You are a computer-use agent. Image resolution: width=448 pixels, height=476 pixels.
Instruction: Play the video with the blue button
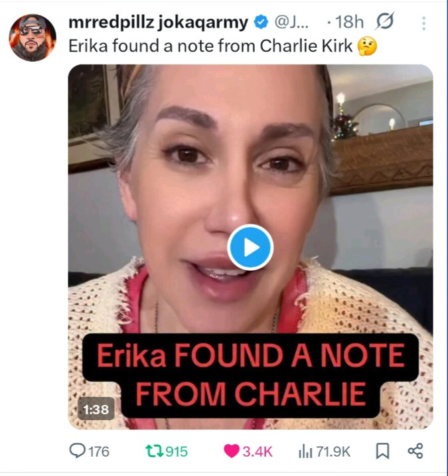pos(250,247)
